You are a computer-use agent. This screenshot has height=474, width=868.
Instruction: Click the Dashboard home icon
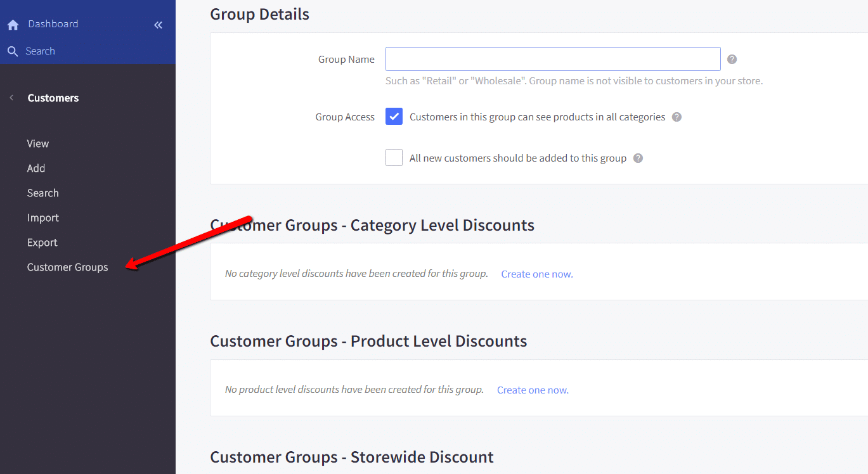13,25
